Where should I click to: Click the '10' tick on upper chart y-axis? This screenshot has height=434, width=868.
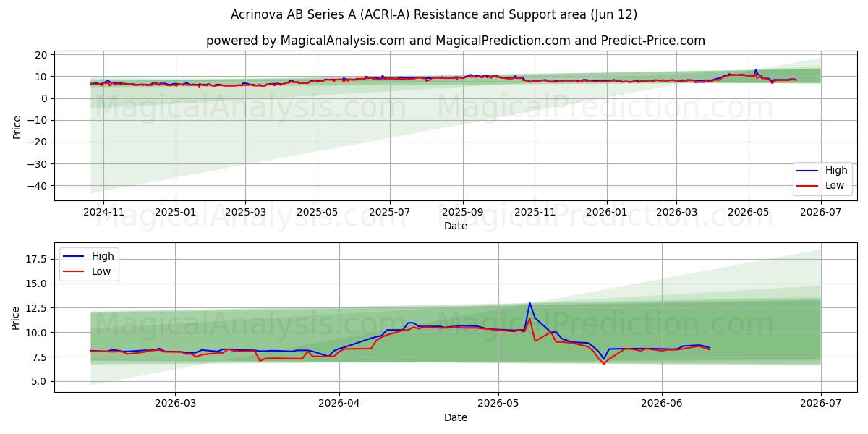click(x=42, y=77)
